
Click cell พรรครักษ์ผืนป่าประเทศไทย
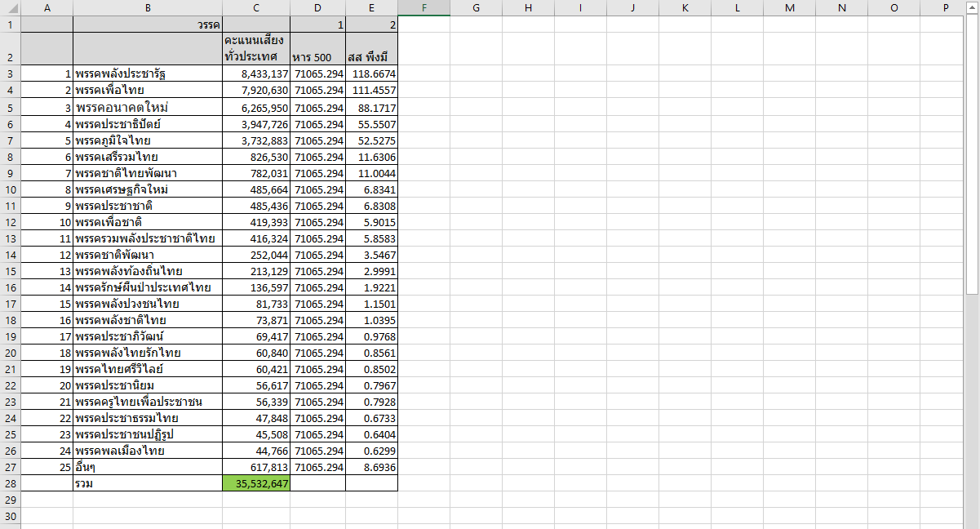pos(148,287)
